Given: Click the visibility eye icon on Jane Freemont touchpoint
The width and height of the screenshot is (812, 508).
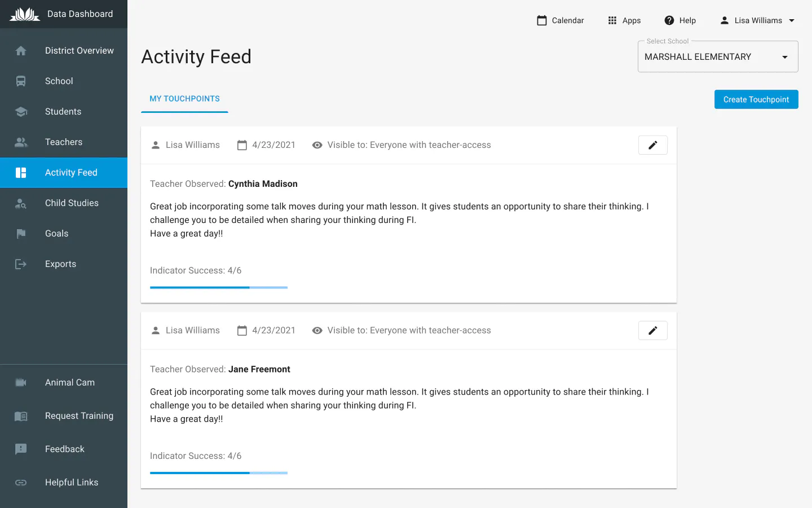Looking at the screenshot, I should pyautogui.click(x=317, y=331).
